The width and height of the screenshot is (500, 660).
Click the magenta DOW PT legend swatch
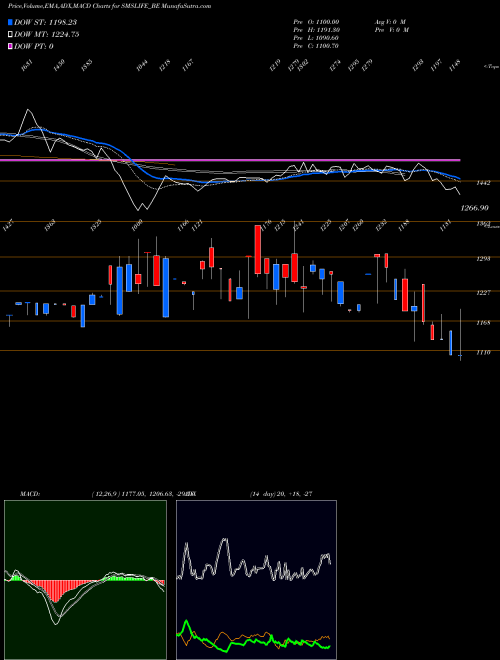pos(10,46)
